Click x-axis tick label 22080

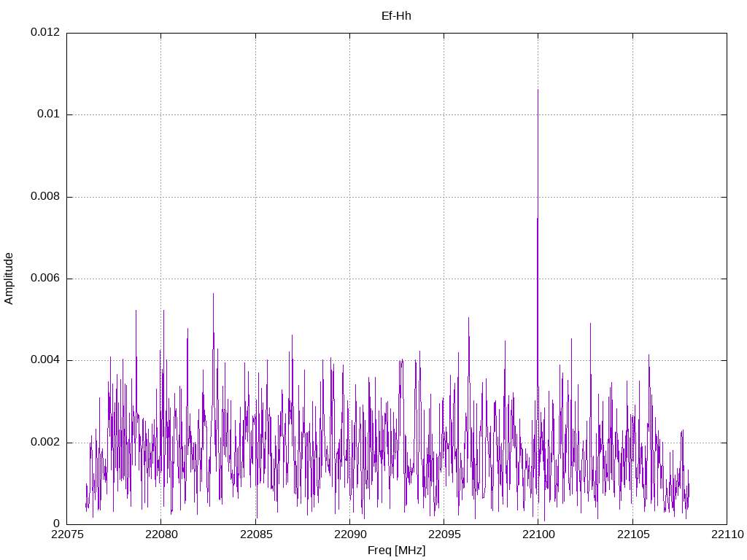coord(161,534)
